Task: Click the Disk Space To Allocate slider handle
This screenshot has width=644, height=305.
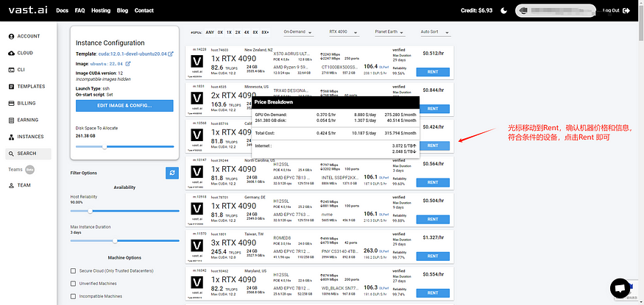Action: 105,147
